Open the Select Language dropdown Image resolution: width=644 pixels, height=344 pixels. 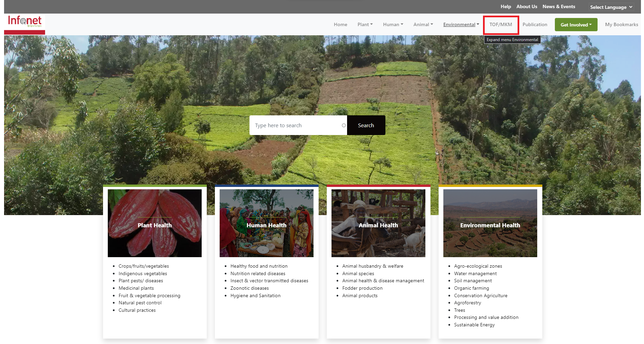(611, 7)
